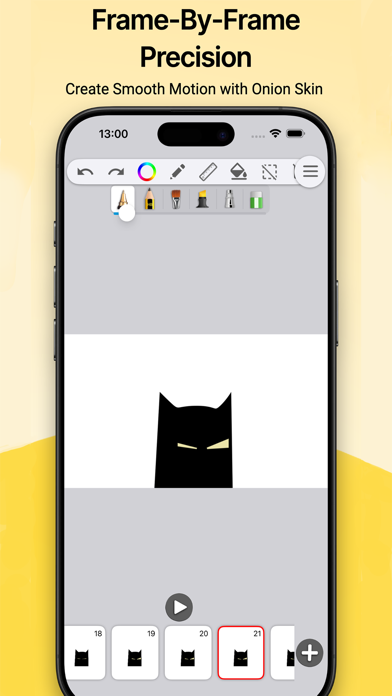Open frame 18 thumbnail
The width and height of the screenshot is (392, 696).
point(85,653)
